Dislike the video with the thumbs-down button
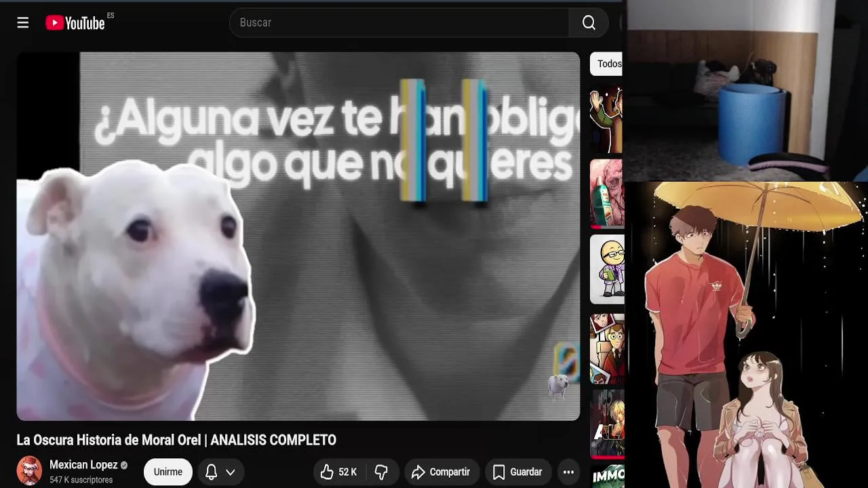The image size is (868, 488). coord(381,472)
